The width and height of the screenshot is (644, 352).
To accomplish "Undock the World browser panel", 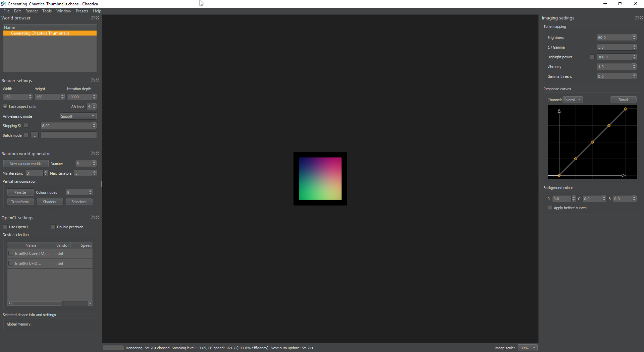I will coord(93,18).
